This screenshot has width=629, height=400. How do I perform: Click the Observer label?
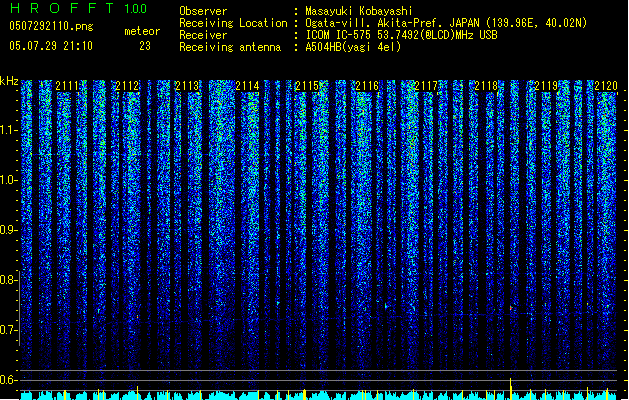[203, 11]
